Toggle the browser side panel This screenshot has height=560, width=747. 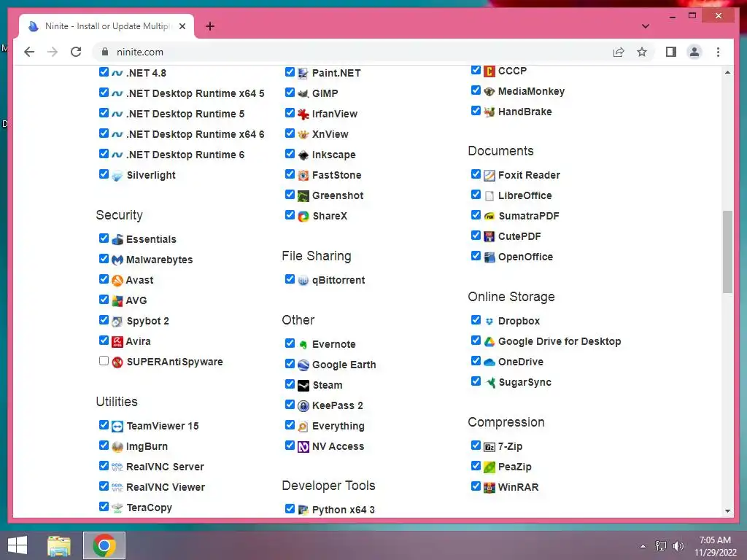click(x=671, y=52)
